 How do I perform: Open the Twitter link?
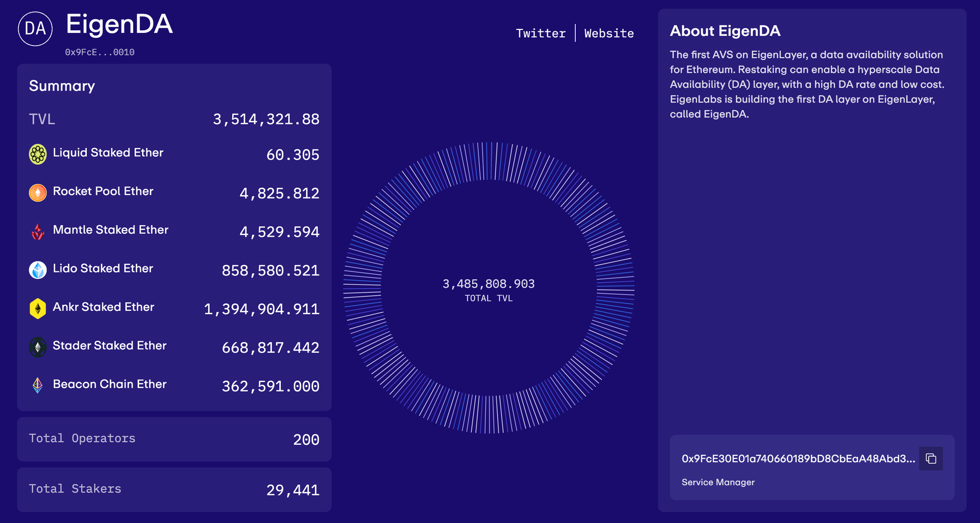[540, 33]
